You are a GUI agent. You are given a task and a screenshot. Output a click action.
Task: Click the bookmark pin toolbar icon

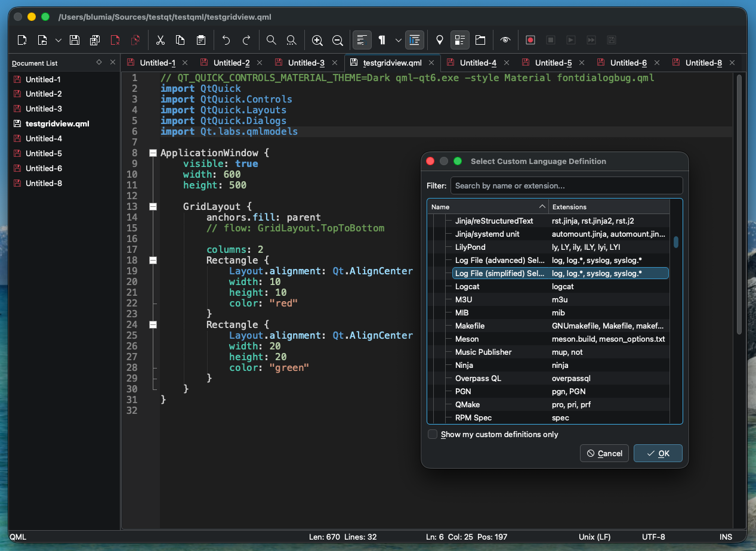click(x=440, y=40)
